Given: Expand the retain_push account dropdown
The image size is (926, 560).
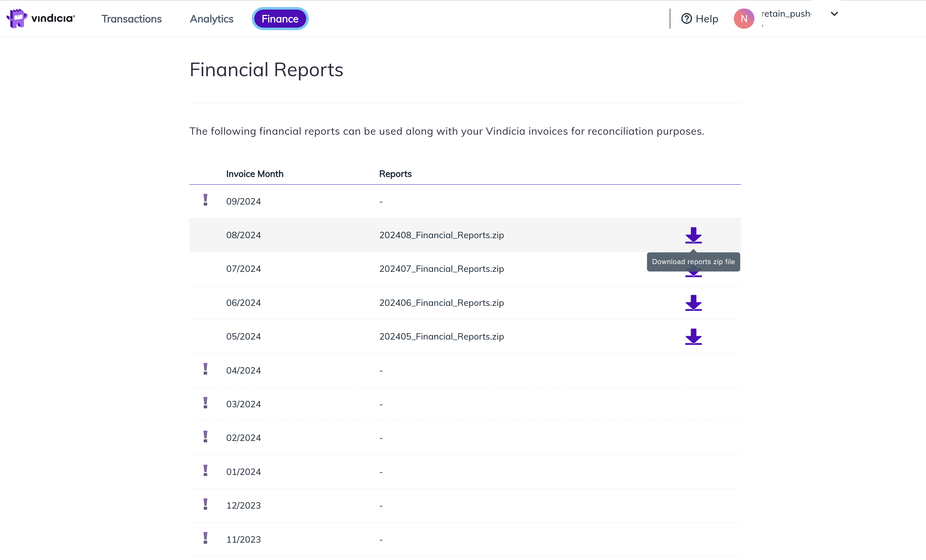Looking at the screenshot, I should pyautogui.click(x=834, y=14).
